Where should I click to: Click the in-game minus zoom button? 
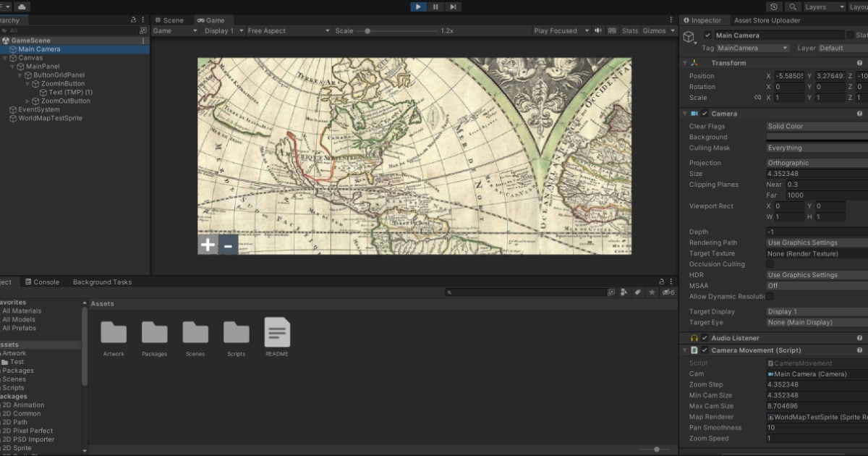pyautogui.click(x=228, y=245)
